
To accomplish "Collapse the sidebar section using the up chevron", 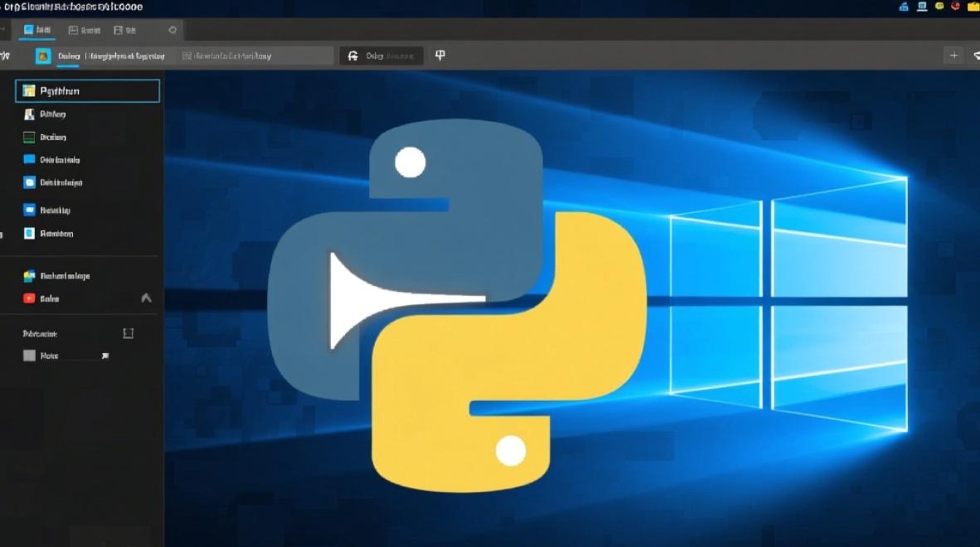I will point(146,298).
